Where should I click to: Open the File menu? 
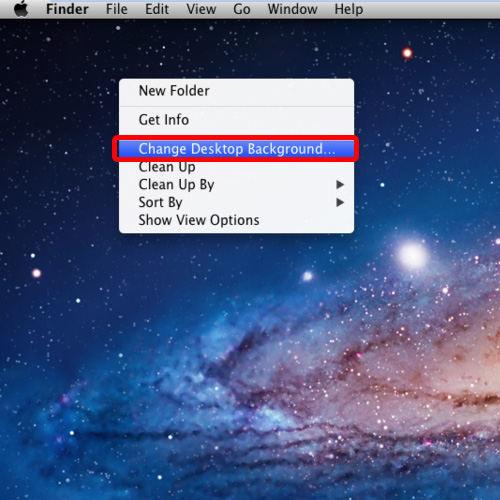pos(116,9)
